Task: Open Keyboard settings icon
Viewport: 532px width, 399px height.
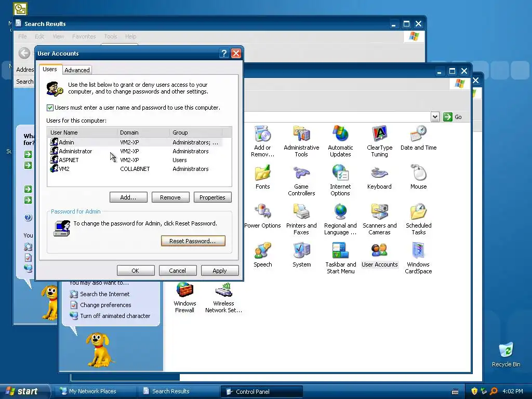Action: coord(379,177)
